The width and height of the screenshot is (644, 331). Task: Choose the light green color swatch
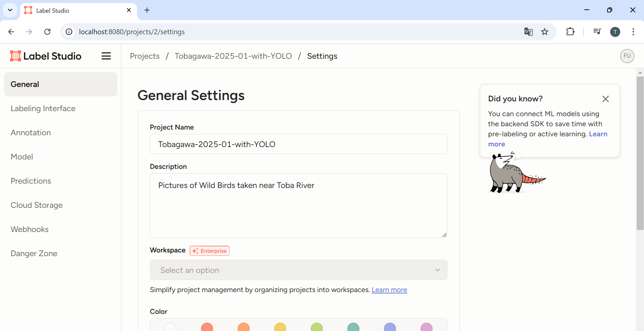pos(317,327)
